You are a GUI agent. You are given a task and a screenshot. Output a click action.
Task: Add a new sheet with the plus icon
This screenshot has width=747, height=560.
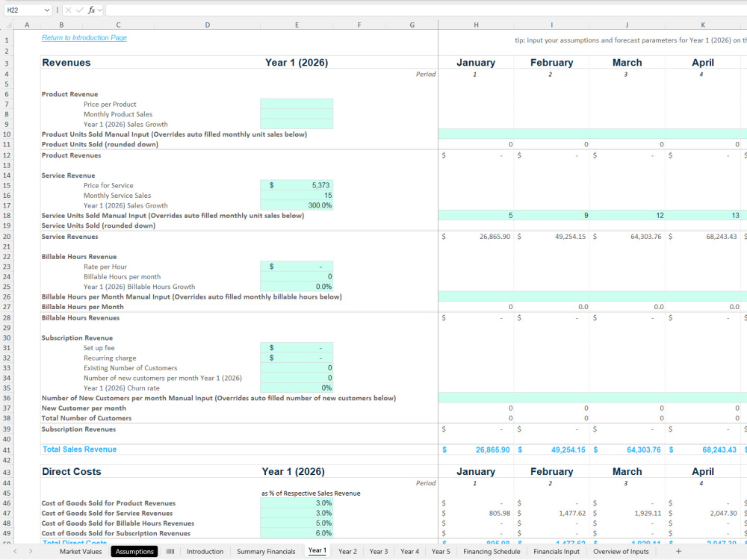point(678,551)
